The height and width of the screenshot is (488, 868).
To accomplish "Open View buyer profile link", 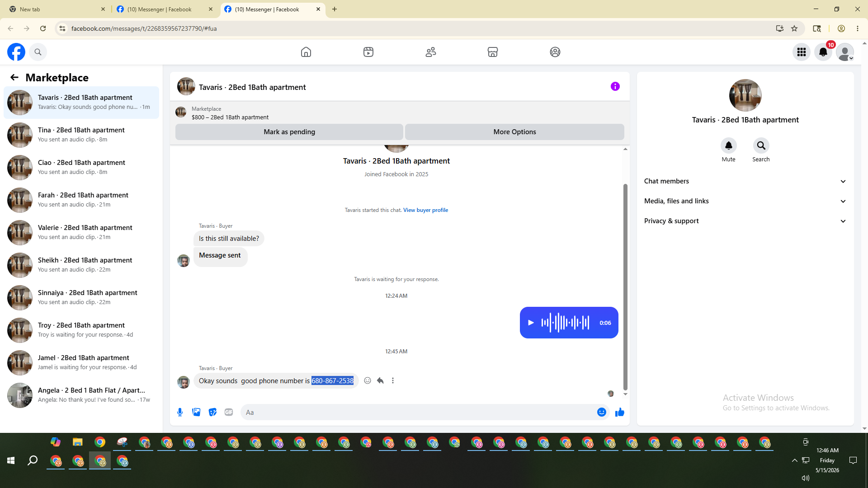I will click(x=425, y=210).
